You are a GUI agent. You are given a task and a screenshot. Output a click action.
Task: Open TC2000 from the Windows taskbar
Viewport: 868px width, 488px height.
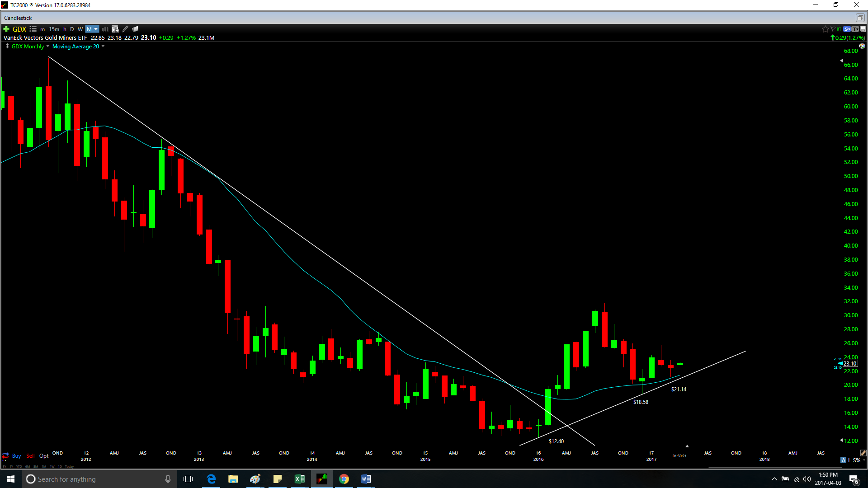pos(321,479)
